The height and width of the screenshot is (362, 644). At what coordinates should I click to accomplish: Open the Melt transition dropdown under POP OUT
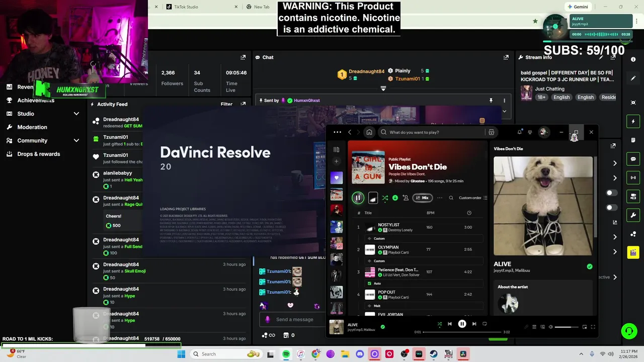pos(424,306)
